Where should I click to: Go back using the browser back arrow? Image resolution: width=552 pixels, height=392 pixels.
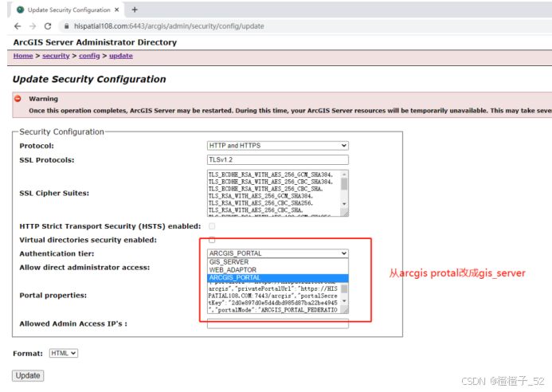[18, 26]
